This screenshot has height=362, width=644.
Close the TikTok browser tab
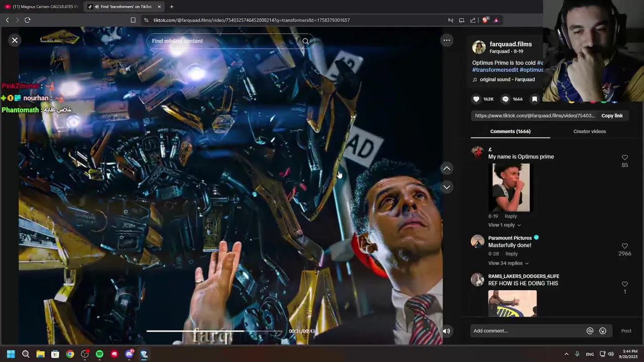159,7
